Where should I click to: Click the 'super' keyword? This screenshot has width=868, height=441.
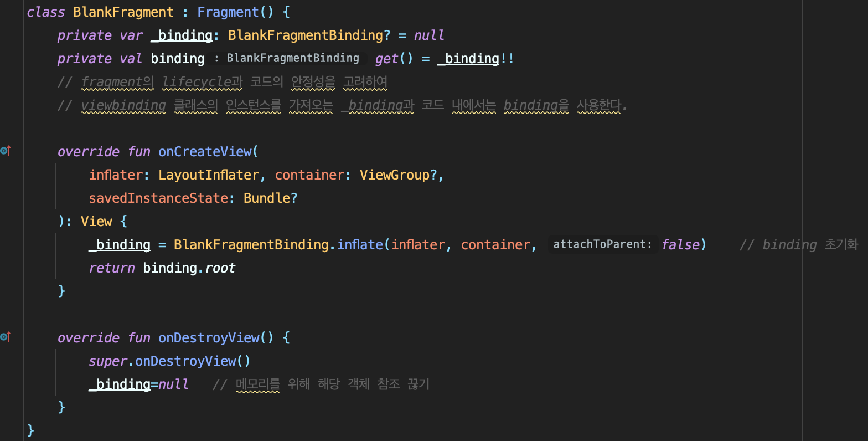[x=108, y=361]
